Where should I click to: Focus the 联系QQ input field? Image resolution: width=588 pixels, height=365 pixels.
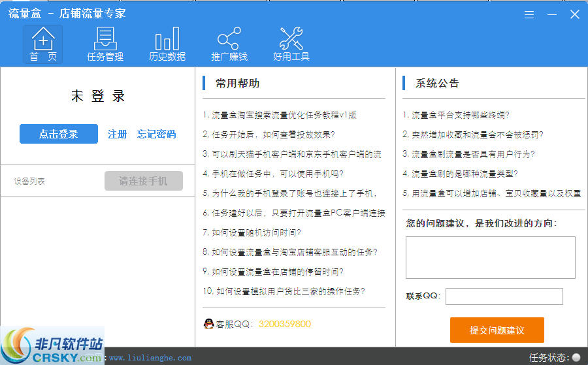pos(504,296)
